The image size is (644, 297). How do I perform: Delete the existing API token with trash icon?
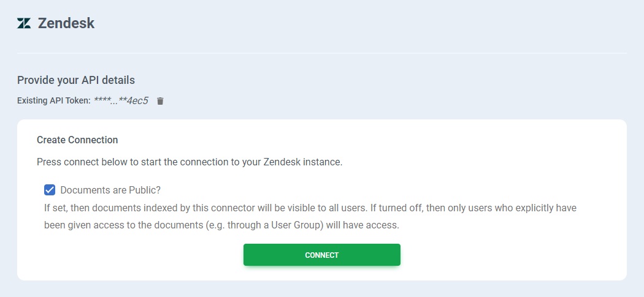click(x=161, y=101)
